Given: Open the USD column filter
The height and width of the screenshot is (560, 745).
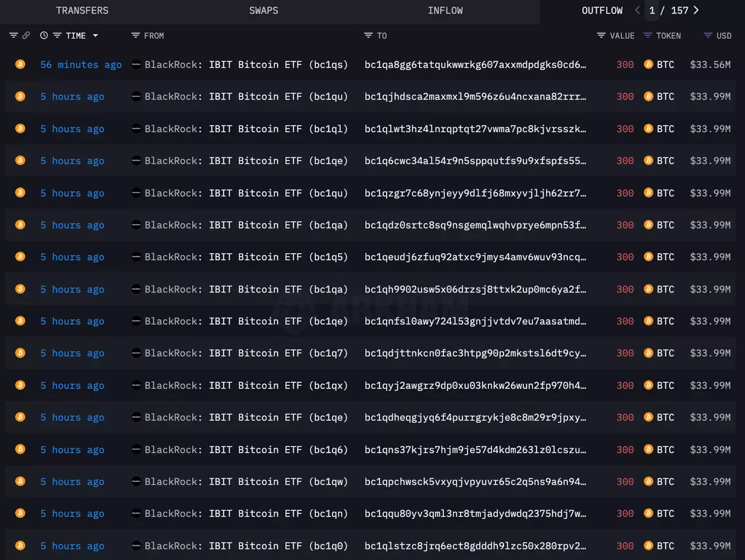Looking at the screenshot, I should (x=708, y=35).
